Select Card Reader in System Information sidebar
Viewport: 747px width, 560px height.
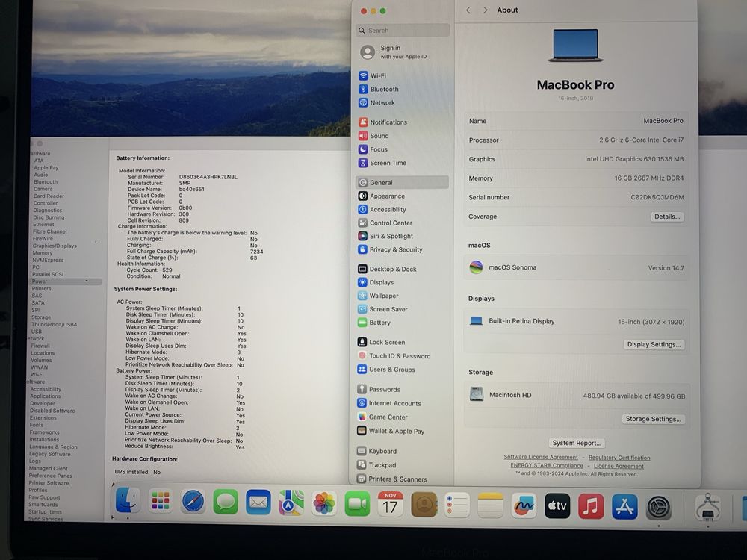[x=49, y=196]
